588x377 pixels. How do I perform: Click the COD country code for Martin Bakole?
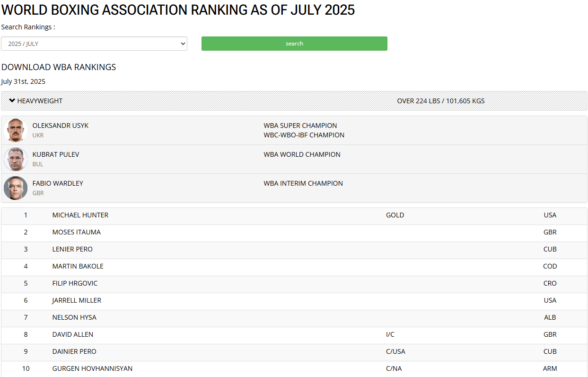point(550,266)
